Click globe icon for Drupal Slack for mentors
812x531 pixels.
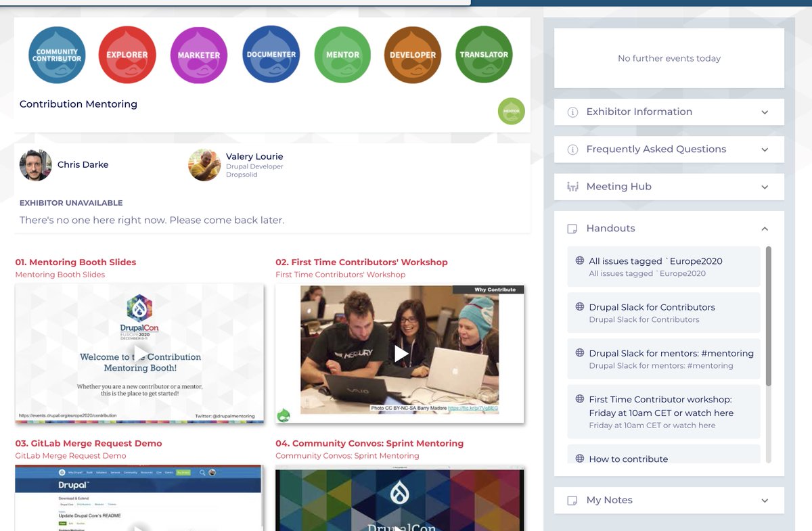580,352
